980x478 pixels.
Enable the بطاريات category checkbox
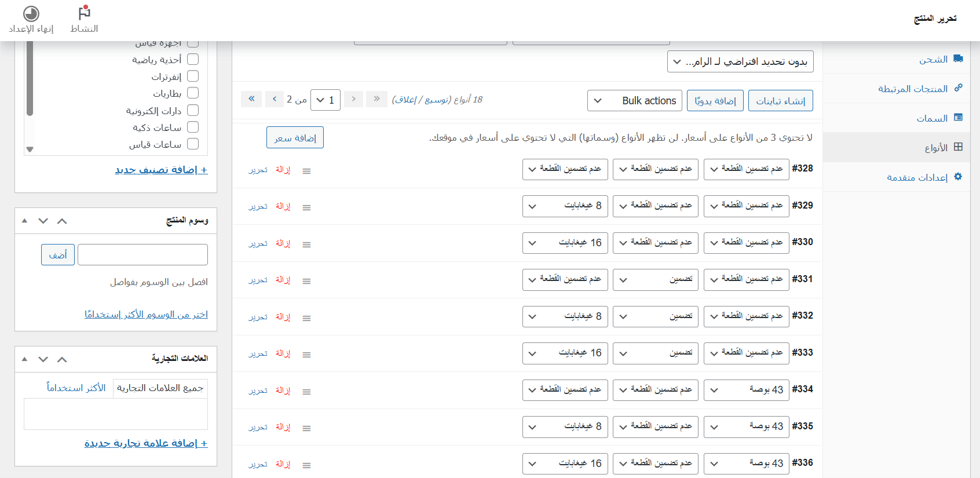click(193, 93)
